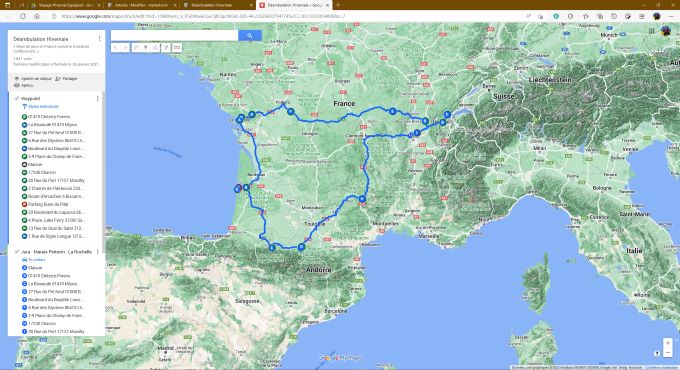Open the Styles individuels link
This screenshot has height=370, width=680.
[x=43, y=107]
